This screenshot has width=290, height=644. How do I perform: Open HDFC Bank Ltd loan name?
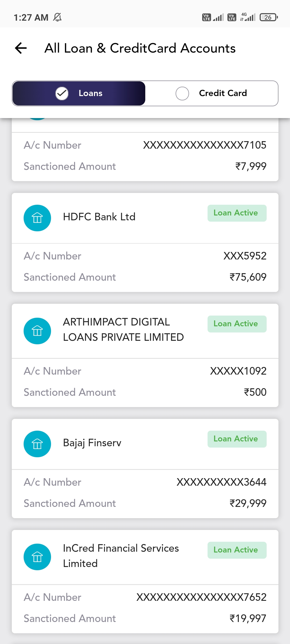click(x=99, y=217)
